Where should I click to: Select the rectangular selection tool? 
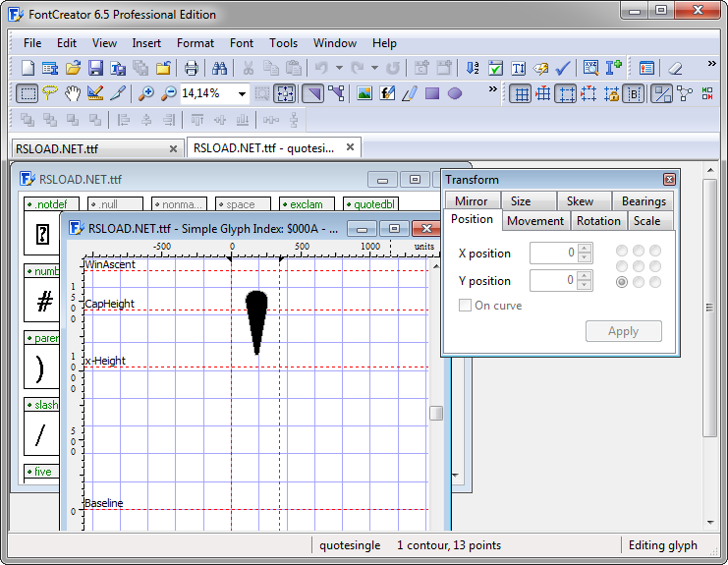pyautogui.click(x=28, y=93)
